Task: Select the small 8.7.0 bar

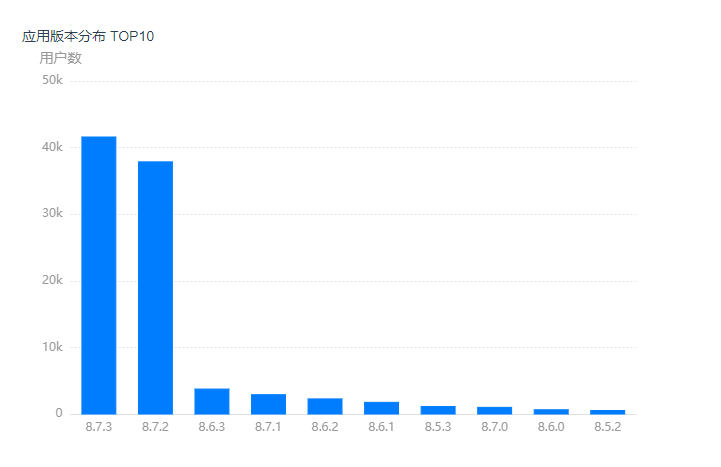Action: (494, 410)
